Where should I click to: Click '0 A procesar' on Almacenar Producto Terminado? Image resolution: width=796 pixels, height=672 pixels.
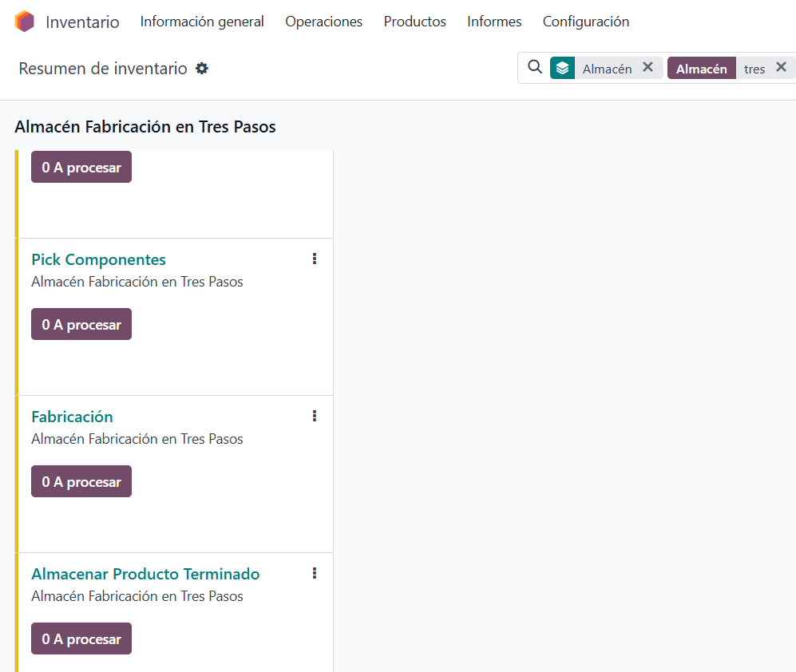(x=81, y=638)
